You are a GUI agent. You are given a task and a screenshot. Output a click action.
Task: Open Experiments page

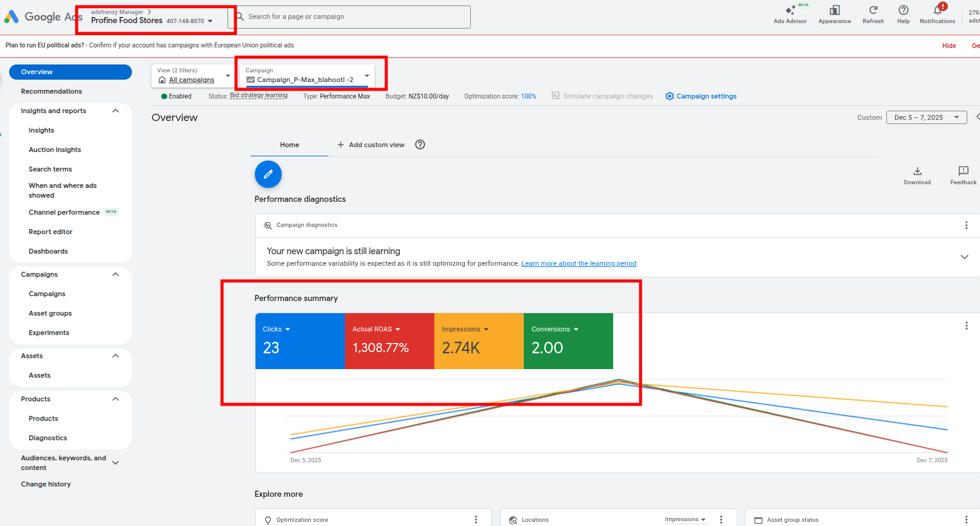pyautogui.click(x=49, y=333)
